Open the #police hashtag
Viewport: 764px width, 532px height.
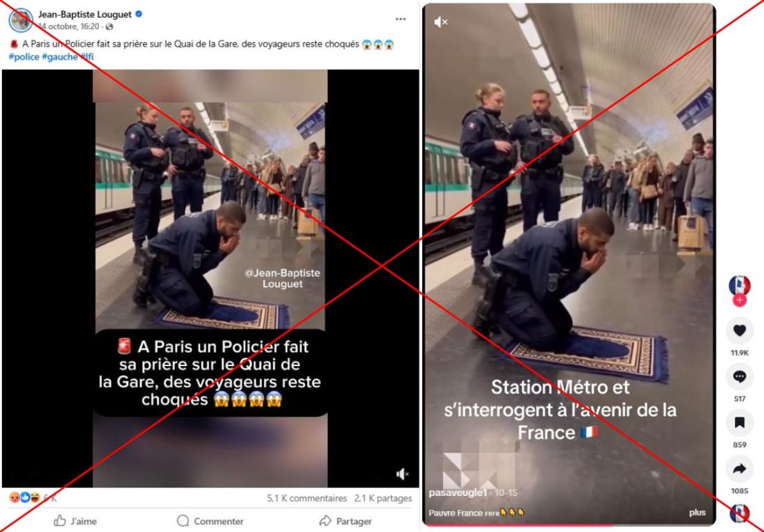24,57
